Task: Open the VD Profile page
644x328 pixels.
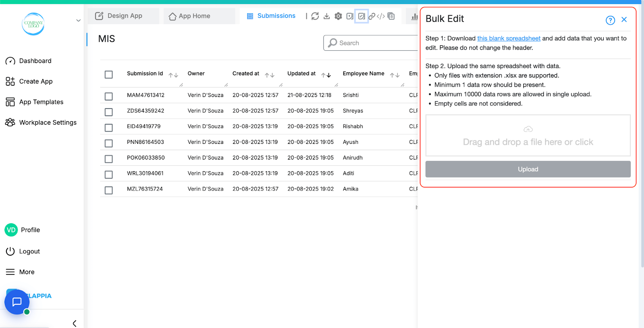Action: pyautogui.click(x=23, y=230)
